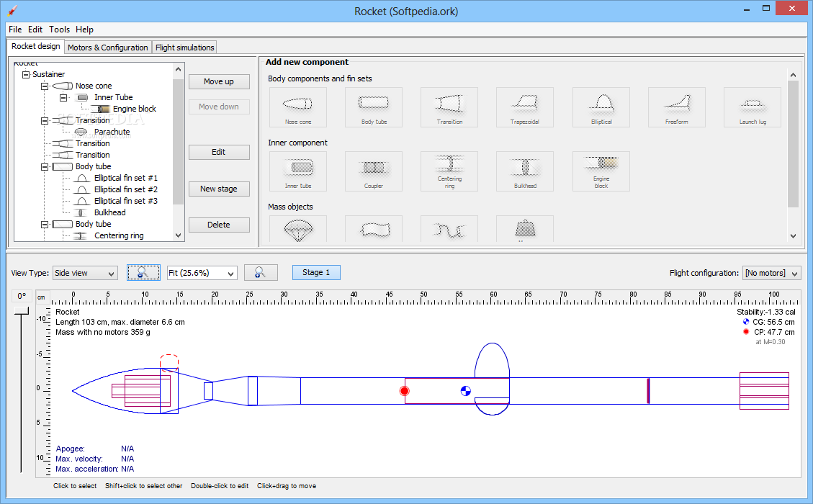Click the red CP marker on rocket
Image resolution: width=813 pixels, height=504 pixels.
click(405, 391)
